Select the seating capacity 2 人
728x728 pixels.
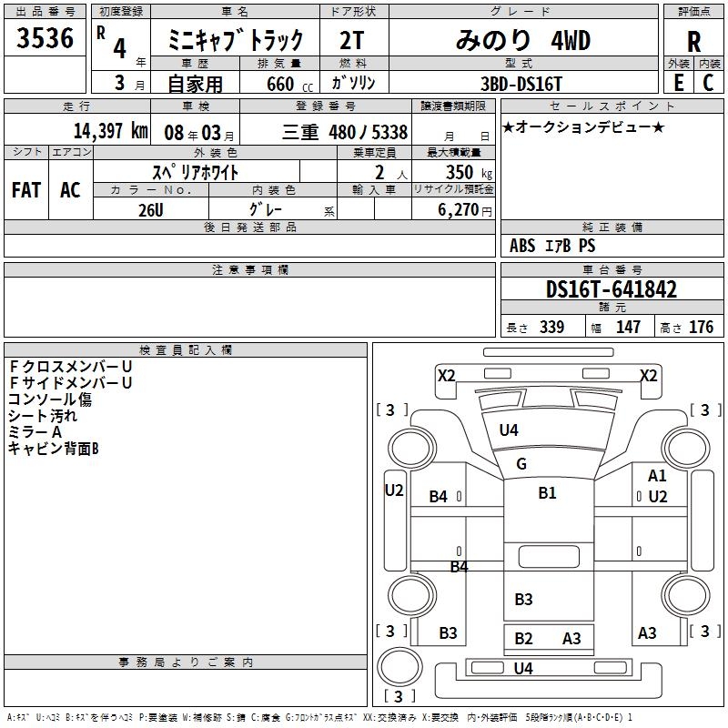pyautogui.click(x=391, y=172)
